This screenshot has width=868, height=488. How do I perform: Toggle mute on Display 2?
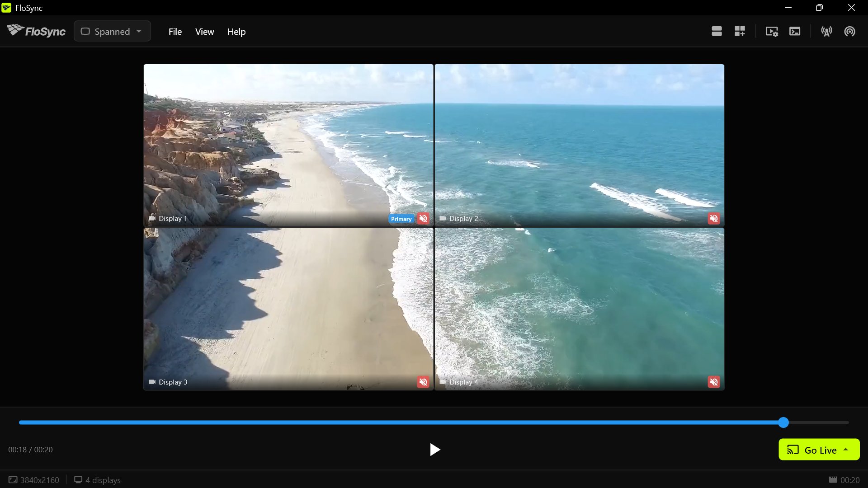point(714,219)
